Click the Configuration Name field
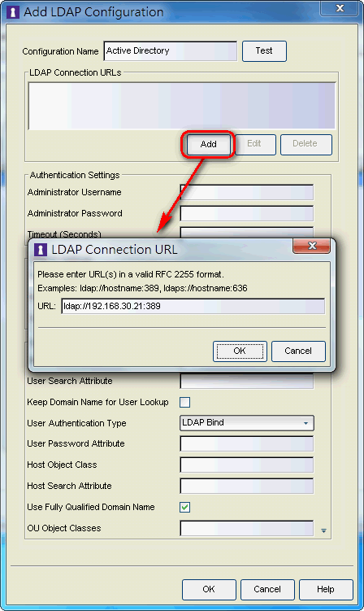This screenshot has height=611, width=364. 171,51
